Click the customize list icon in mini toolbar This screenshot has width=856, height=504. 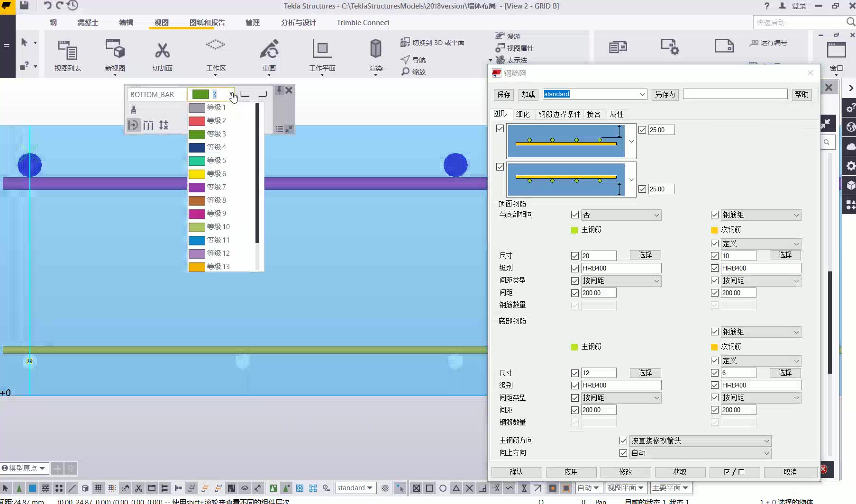coord(280,129)
